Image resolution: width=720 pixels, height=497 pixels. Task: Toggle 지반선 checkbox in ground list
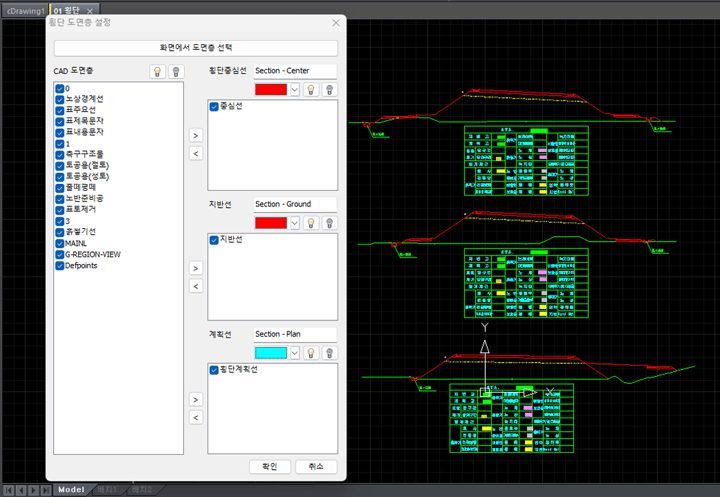214,240
